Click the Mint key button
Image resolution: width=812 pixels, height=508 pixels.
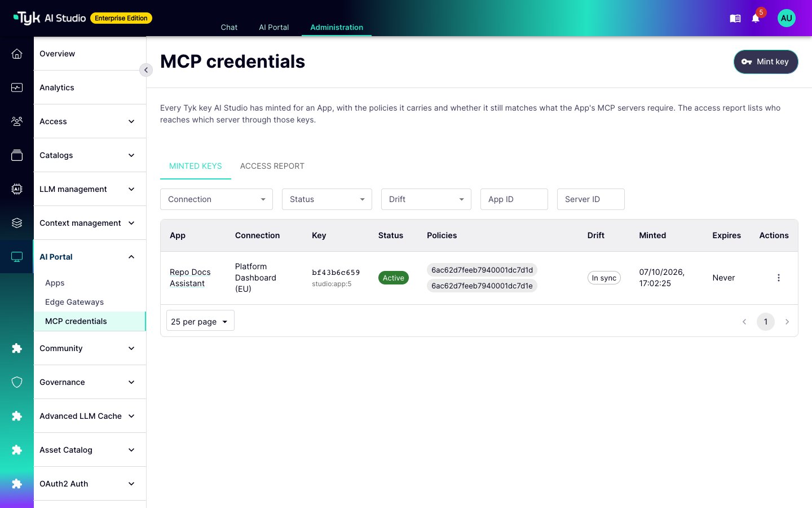tap(766, 62)
